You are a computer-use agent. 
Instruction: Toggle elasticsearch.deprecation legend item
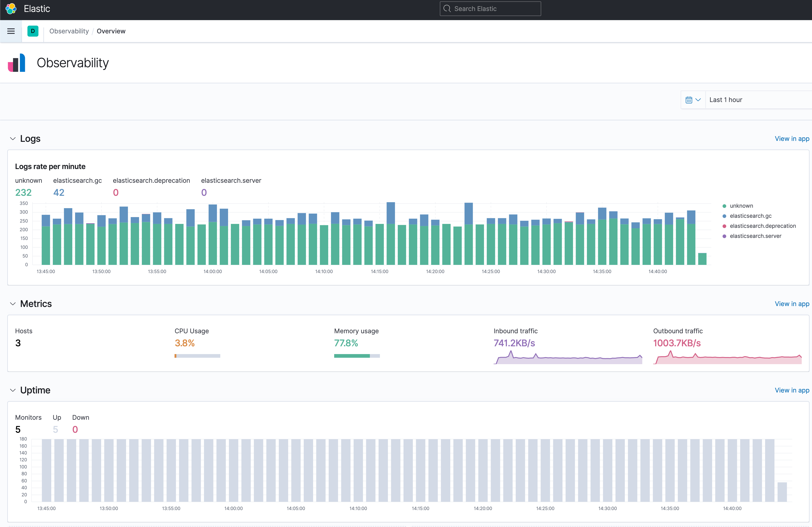[763, 226]
